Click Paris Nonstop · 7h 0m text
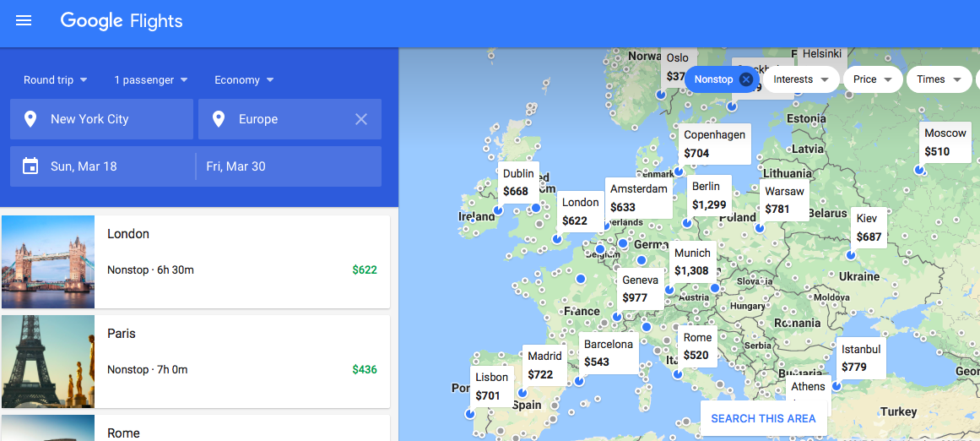 tap(148, 370)
